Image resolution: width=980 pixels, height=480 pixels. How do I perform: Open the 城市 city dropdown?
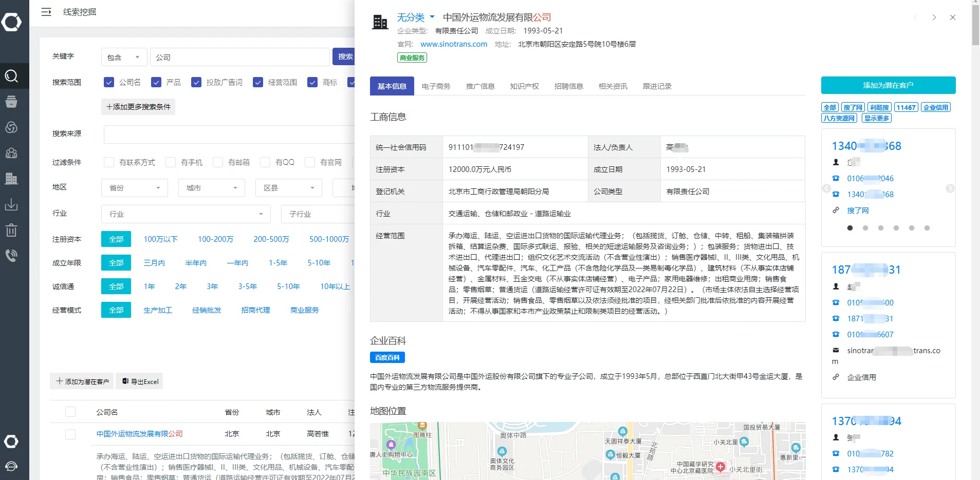click(212, 188)
